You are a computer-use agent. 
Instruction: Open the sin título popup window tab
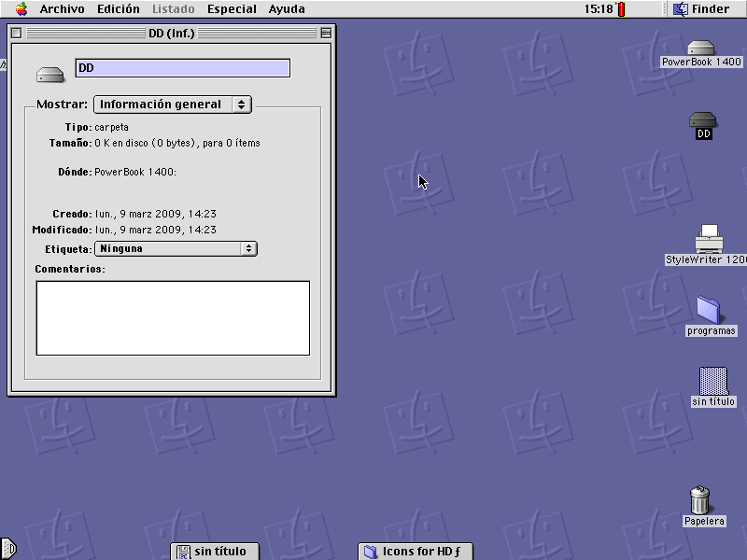pyautogui.click(x=215, y=552)
